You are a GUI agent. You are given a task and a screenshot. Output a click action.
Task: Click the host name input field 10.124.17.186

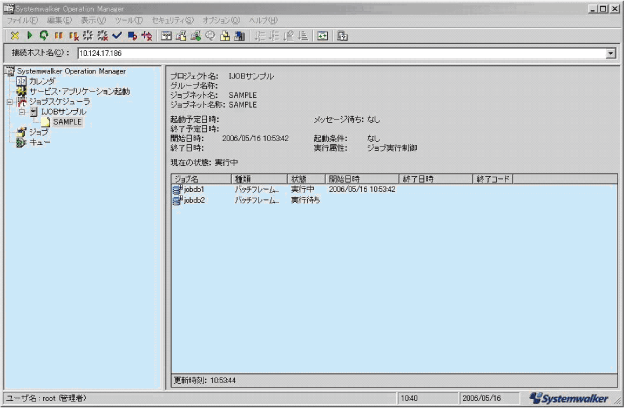click(x=342, y=53)
